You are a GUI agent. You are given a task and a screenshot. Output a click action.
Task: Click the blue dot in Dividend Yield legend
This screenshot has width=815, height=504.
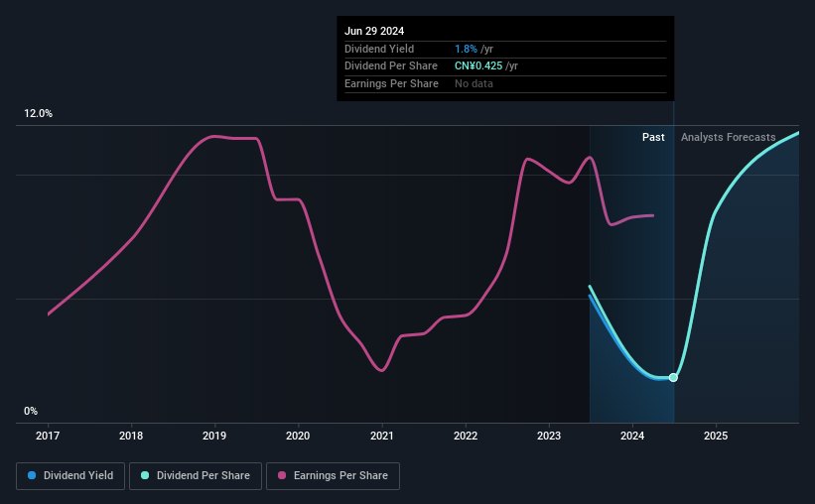[32, 476]
